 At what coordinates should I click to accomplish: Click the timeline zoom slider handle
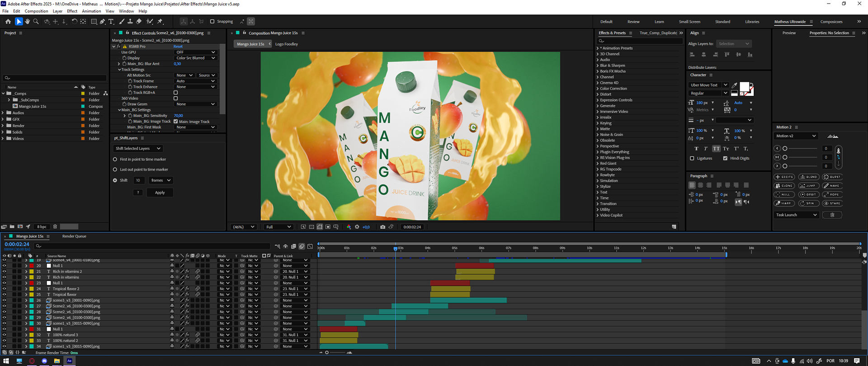(x=327, y=352)
